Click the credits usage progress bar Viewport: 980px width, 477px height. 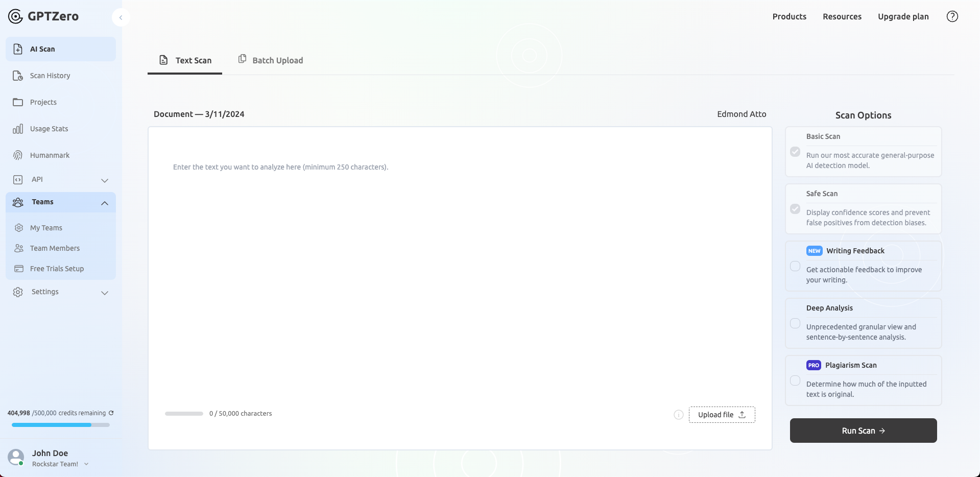60,424
